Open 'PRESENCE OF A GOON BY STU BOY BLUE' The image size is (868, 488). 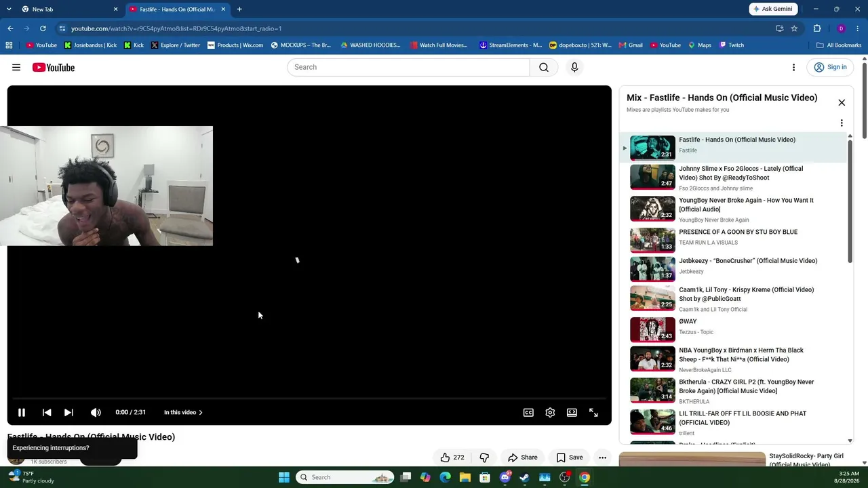click(x=733, y=241)
